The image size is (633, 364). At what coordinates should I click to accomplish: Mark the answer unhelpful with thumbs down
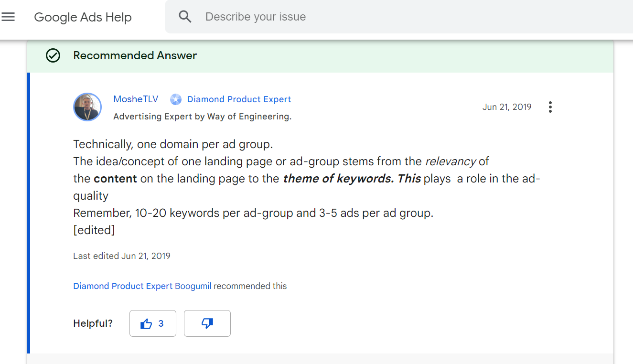pyautogui.click(x=207, y=323)
